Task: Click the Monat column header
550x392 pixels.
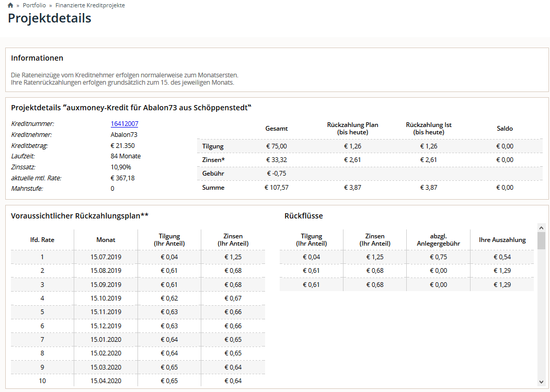Action: pyautogui.click(x=106, y=240)
